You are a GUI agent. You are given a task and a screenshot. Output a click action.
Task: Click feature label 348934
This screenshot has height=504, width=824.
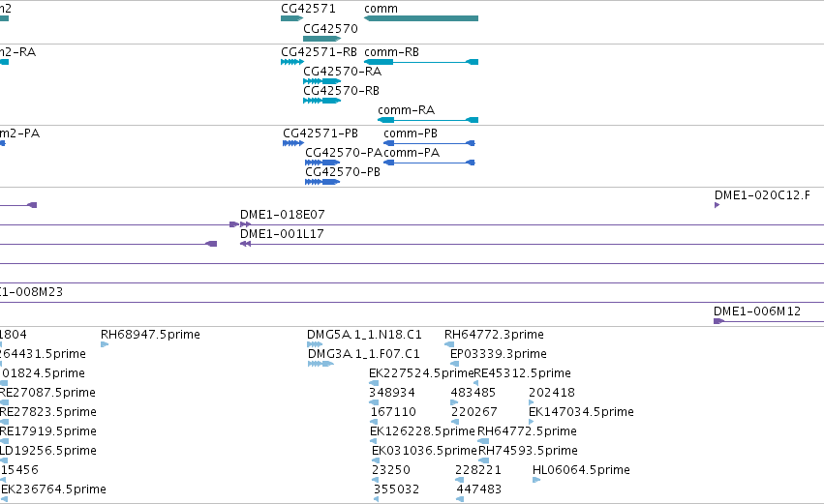click(x=392, y=393)
